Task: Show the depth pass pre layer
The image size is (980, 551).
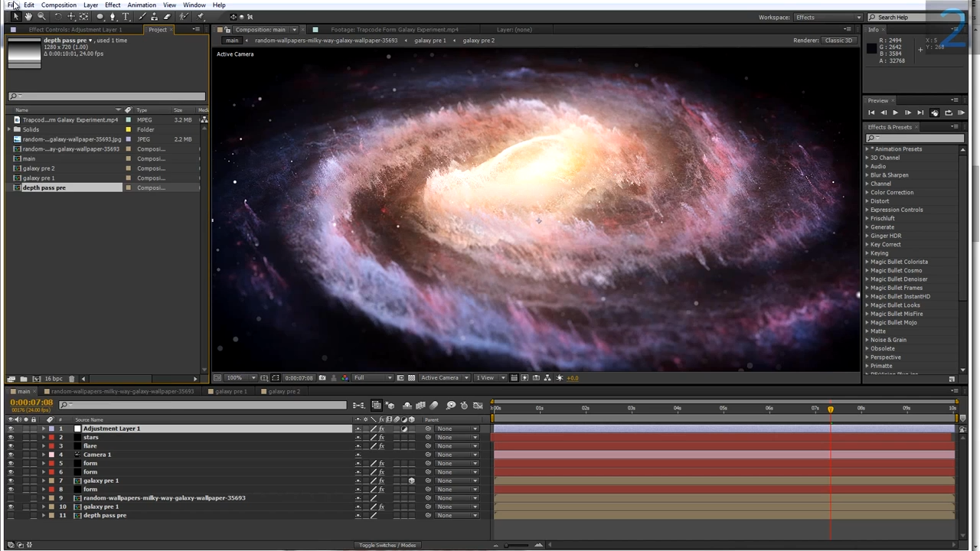Action: (x=11, y=516)
